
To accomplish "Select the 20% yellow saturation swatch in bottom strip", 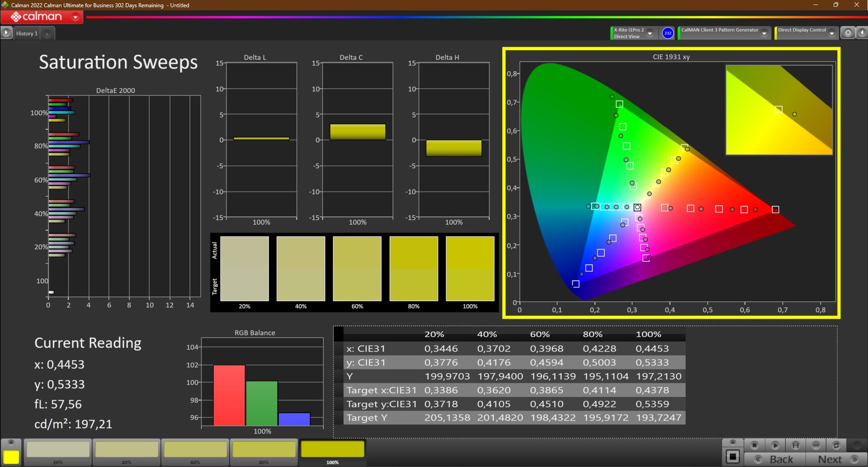I will coord(58,453).
